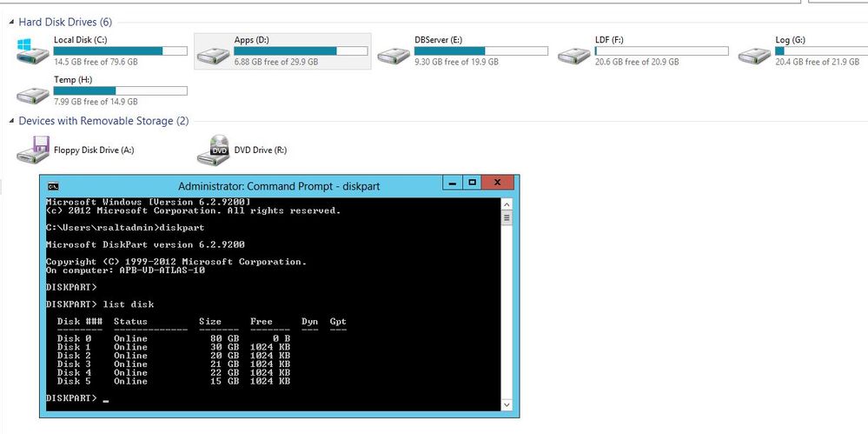Viewport: 868px width, 434px height.
Task: Click the Disk 5 row in diskpart output
Action: pos(174,381)
